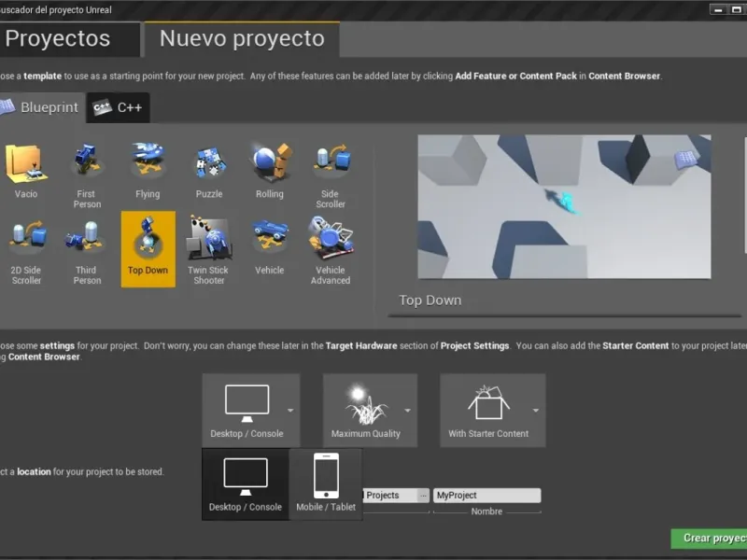Screen dimensions: 747x560
Task: Choose the Rolling template
Action: (270, 172)
